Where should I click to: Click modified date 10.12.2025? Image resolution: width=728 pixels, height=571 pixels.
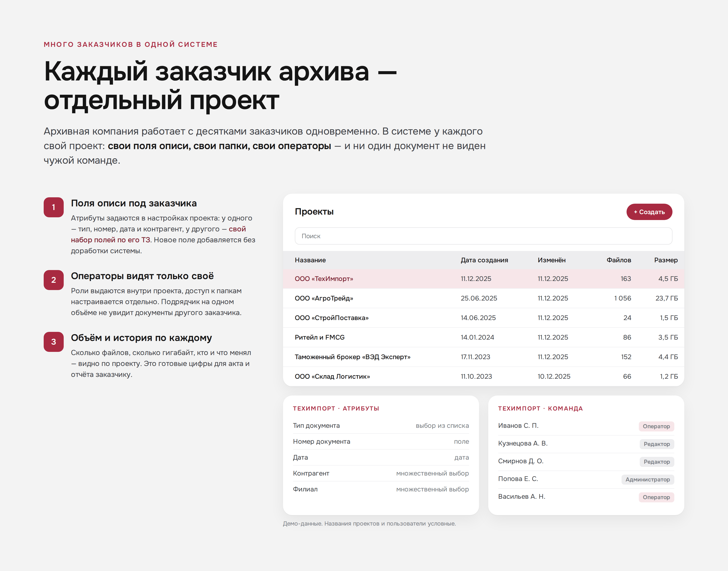[x=554, y=376]
